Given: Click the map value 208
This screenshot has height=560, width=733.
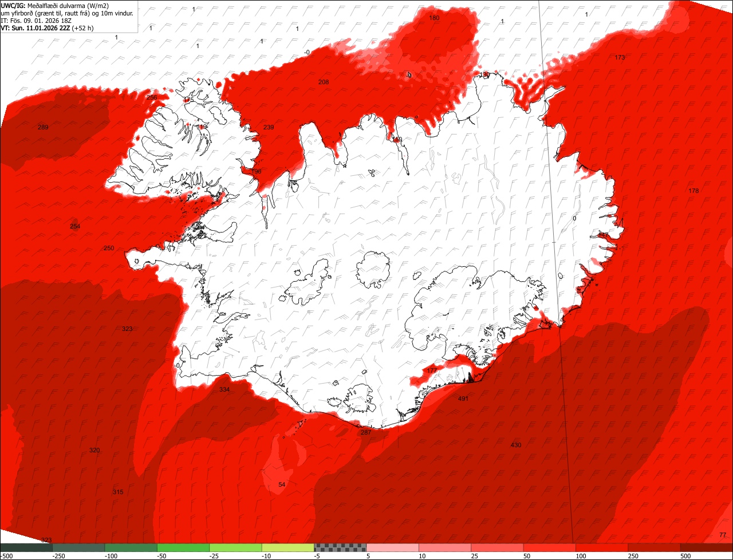Looking at the screenshot, I should coord(324,82).
